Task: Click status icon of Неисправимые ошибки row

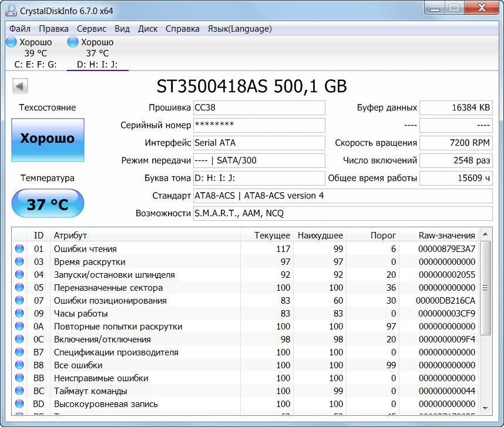Action: point(19,378)
